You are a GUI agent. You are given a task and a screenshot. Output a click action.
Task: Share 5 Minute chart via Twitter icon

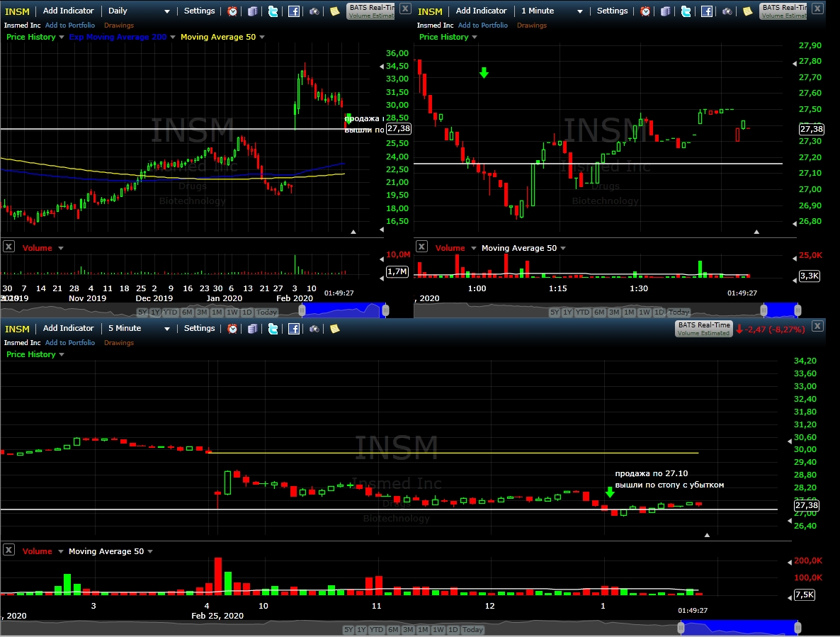(273, 328)
